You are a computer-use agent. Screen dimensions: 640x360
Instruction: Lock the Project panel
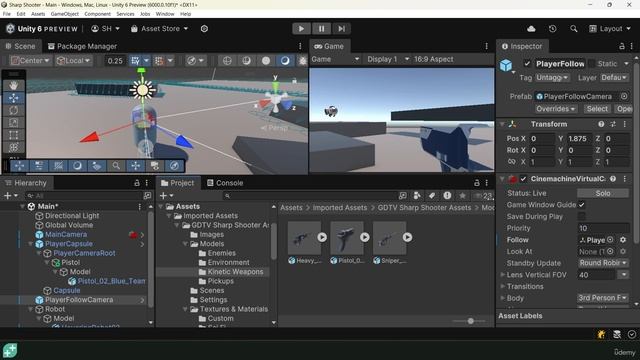pyautogui.click(x=476, y=183)
